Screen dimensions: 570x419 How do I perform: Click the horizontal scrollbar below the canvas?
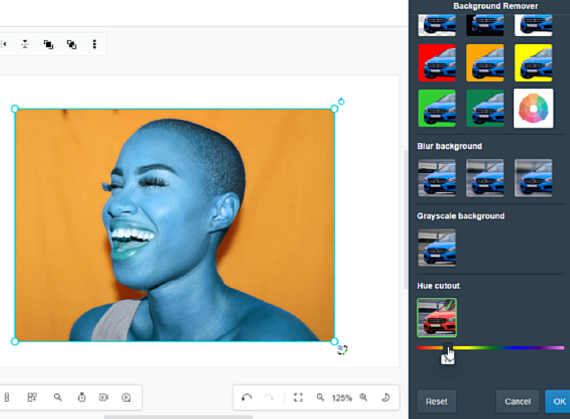(178, 417)
